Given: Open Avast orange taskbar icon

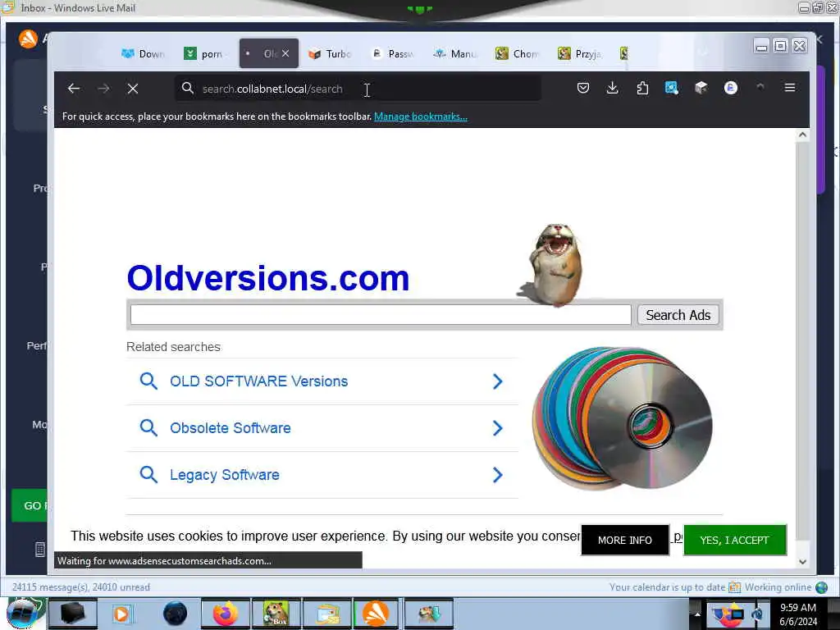Looking at the screenshot, I should [376, 614].
